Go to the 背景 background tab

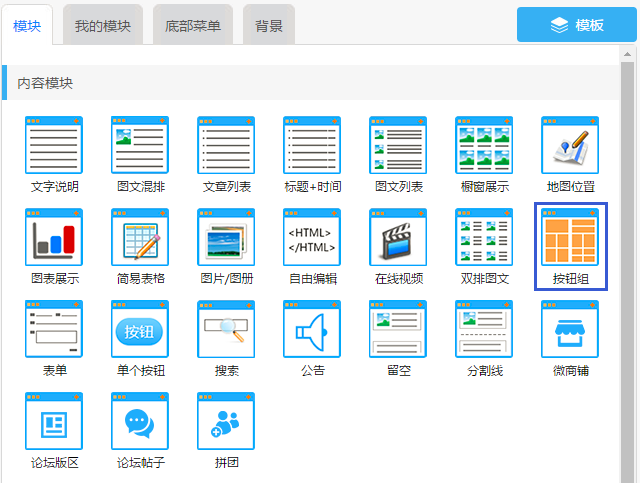pos(268,25)
